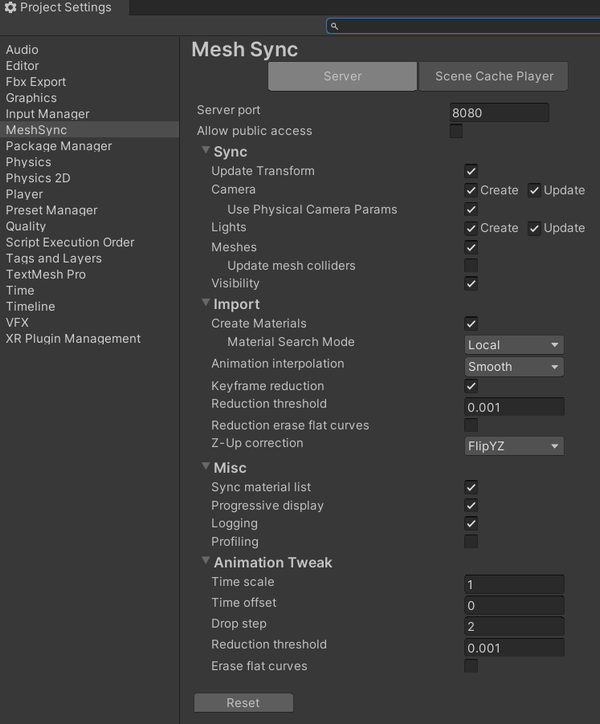Turn on Profiling checkbox

pos(471,542)
